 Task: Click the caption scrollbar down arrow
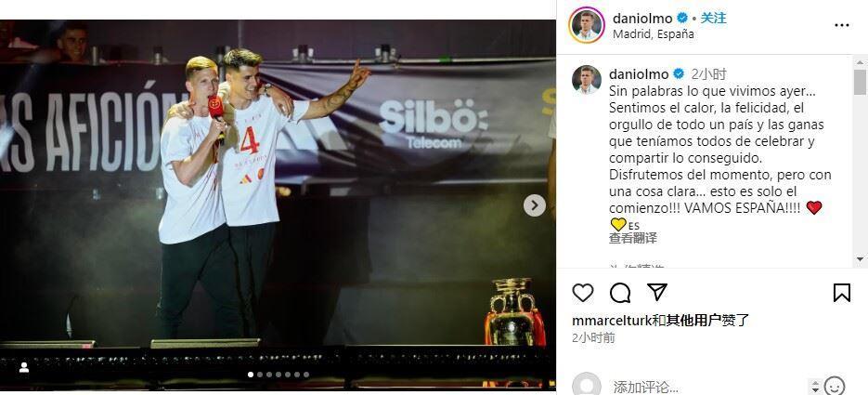click(x=860, y=258)
